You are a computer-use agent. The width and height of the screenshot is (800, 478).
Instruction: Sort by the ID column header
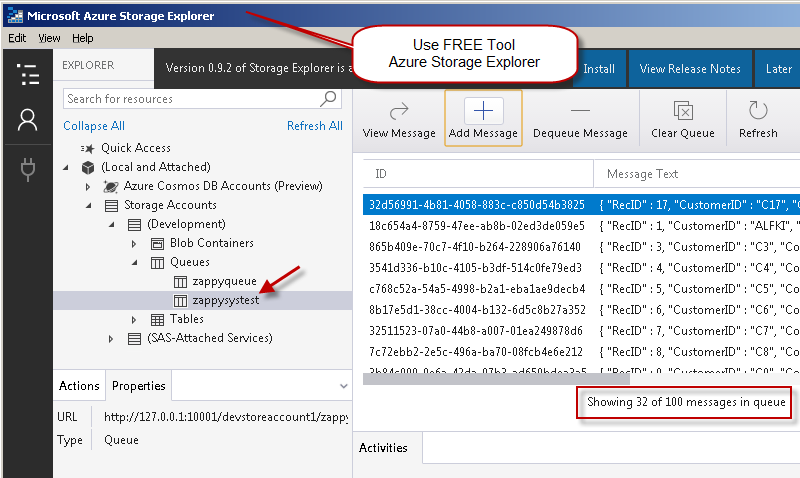click(x=478, y=174)
